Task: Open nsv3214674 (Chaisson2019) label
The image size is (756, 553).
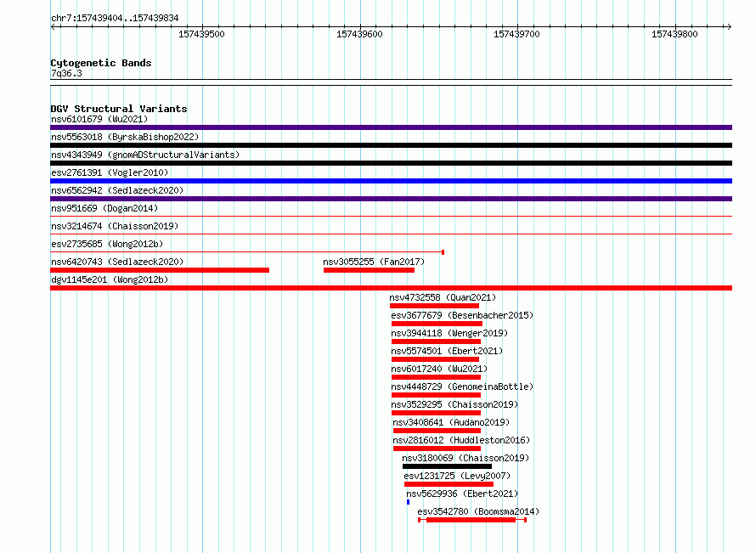Action: pos(115,226)
